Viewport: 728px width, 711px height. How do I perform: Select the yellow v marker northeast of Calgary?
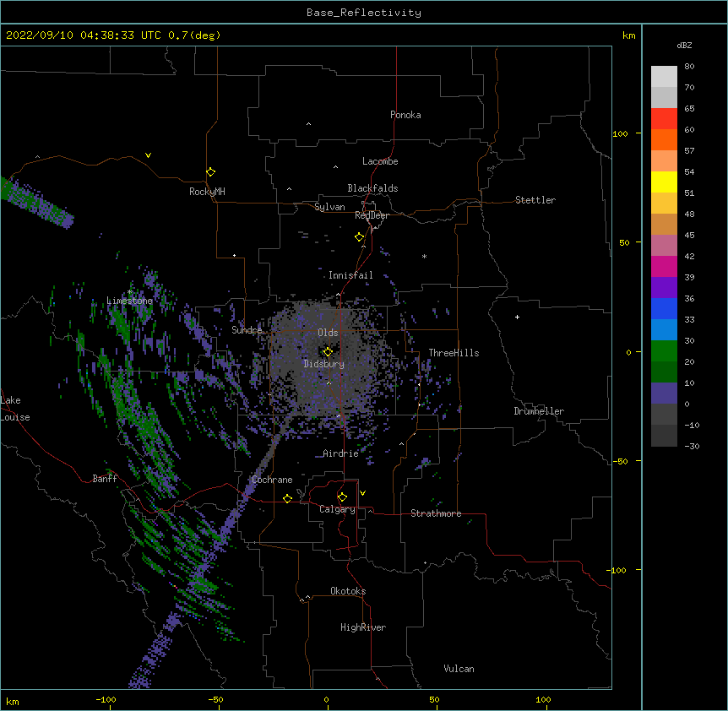pos(362,493)
